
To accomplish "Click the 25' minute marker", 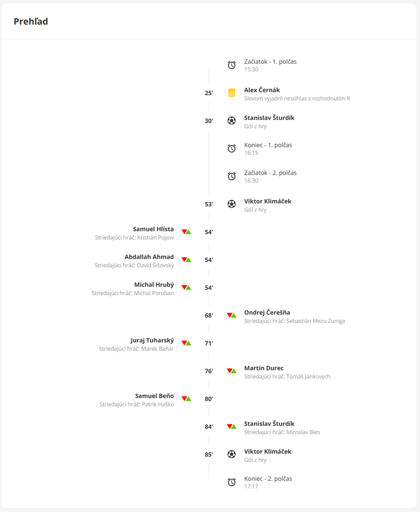I will (209, 93).
